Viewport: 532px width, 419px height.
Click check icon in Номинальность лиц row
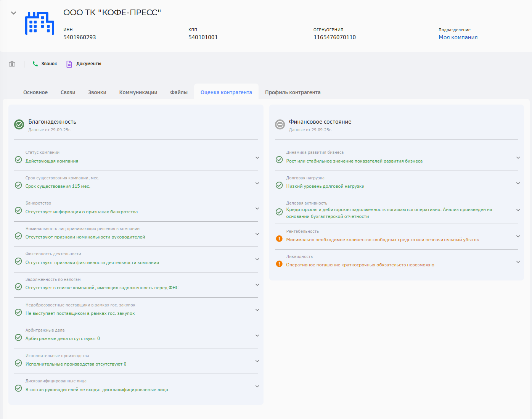pos(18,236)
